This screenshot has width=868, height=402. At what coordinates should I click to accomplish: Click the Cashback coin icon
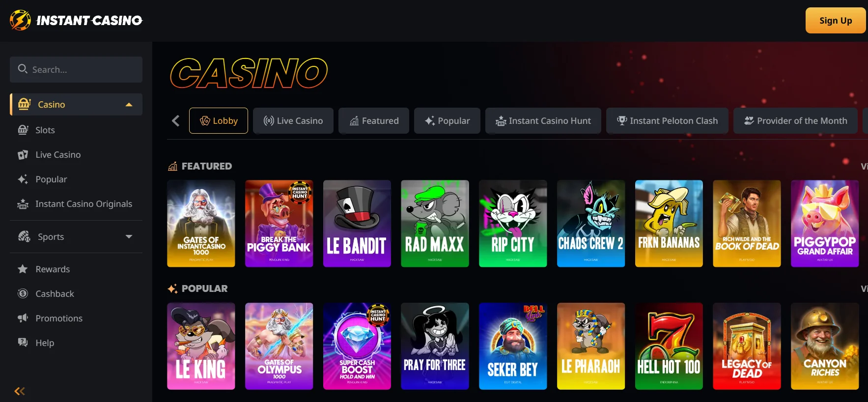click(23, 293)
